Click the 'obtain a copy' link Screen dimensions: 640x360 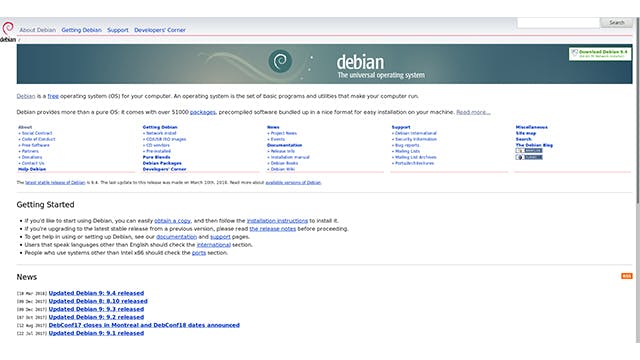[x=172, y=221]
